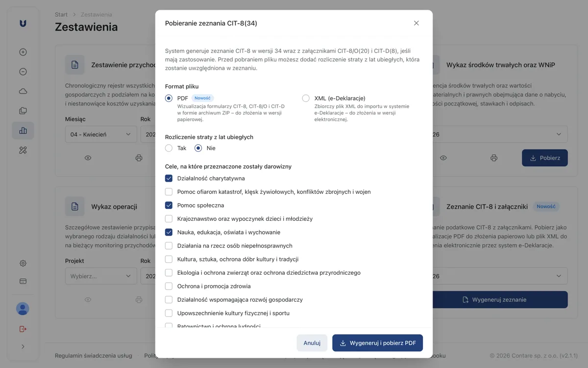Click the plus circle icon in sidebar
The width and height of the screenshot is (588, 368).
pos(23,53)
